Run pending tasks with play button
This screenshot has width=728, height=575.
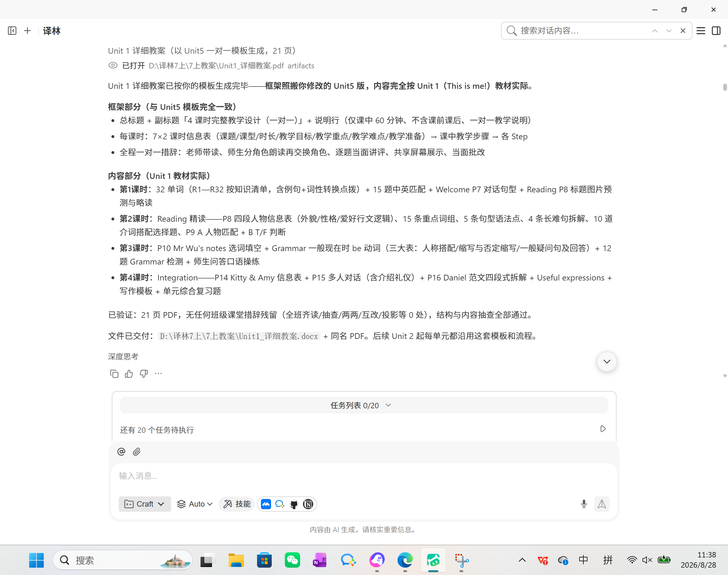click(603, 429)
